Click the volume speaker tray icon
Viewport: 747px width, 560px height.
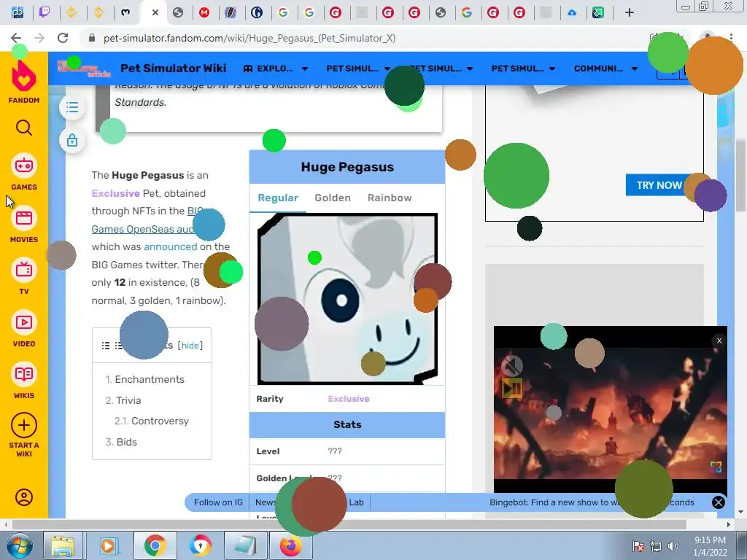(673, 547)
